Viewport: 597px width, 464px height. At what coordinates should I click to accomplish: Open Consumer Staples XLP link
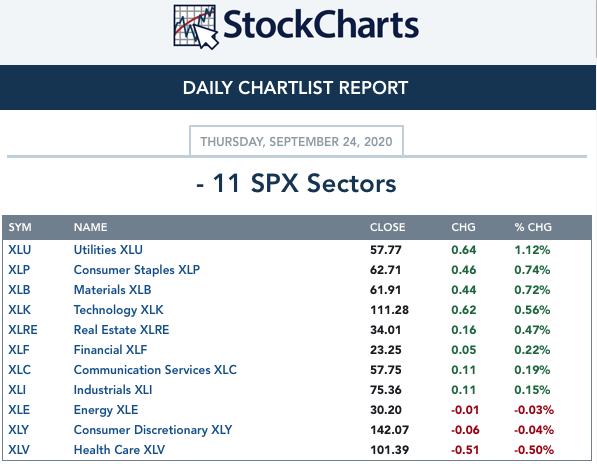tap(137, 269)
